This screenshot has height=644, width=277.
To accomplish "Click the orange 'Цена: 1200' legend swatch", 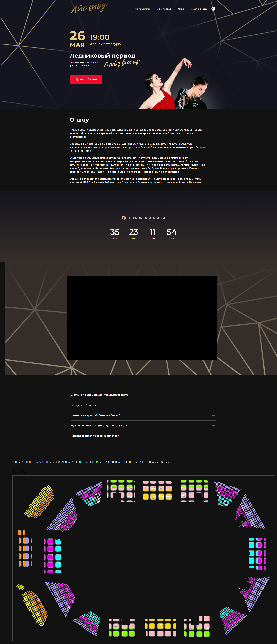I will pyautogui.click(x=30, y=462).
